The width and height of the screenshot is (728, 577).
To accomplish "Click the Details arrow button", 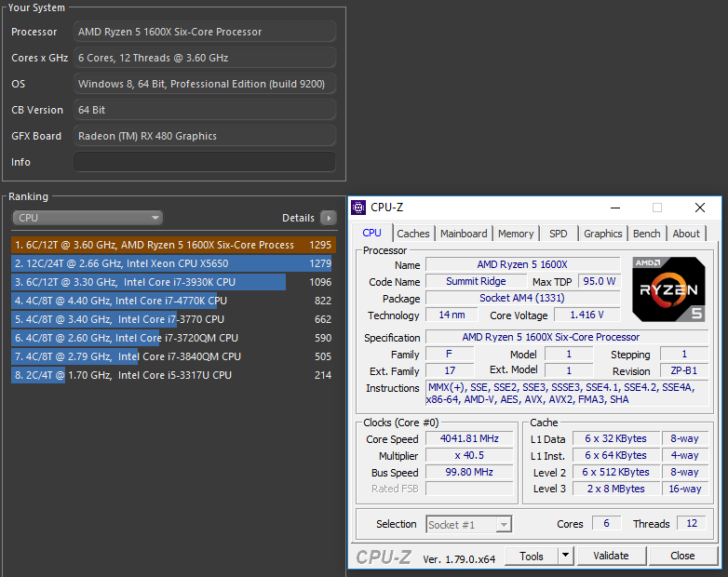I will [328, 218].
